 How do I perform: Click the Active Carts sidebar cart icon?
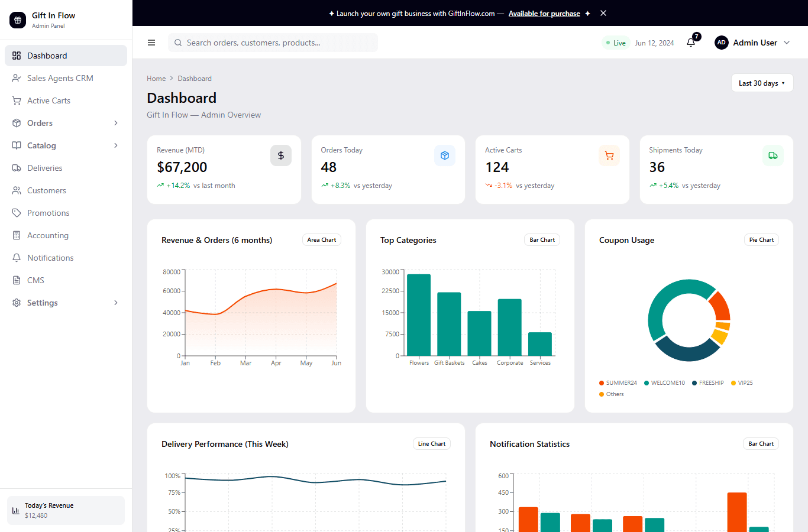(x=17, y=100)
